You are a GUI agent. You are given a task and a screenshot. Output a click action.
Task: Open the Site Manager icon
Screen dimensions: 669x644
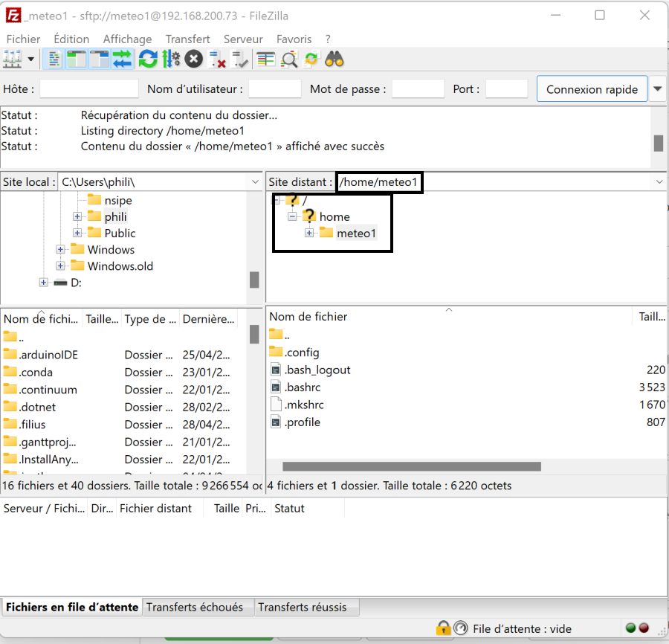13,59
